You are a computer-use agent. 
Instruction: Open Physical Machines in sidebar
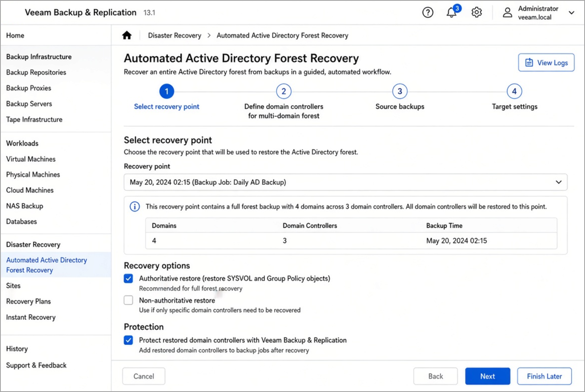[x=33, y=175]
